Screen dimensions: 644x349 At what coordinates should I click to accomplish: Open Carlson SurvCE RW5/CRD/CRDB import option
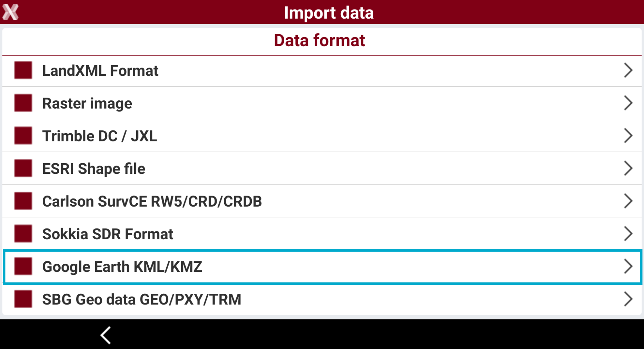[x=322, y=201]
